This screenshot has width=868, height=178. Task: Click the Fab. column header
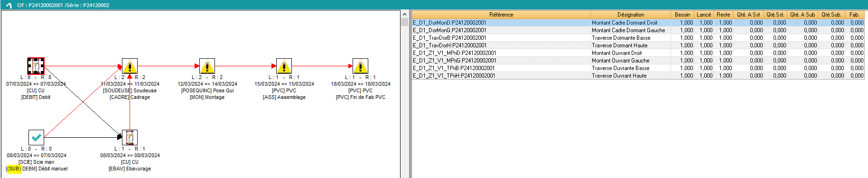[x=855, y=15]
